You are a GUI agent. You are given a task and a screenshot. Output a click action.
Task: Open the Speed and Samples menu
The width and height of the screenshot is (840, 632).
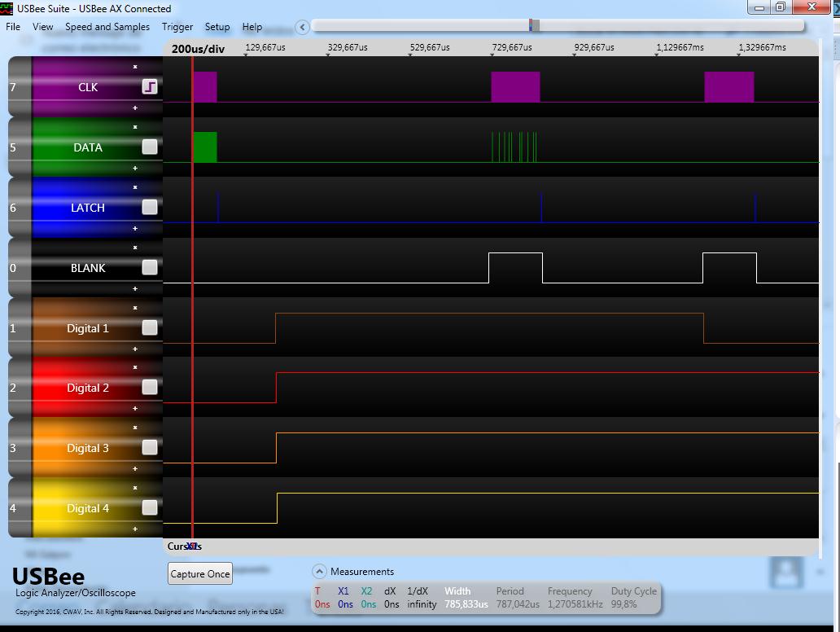[x=107, y=27]
